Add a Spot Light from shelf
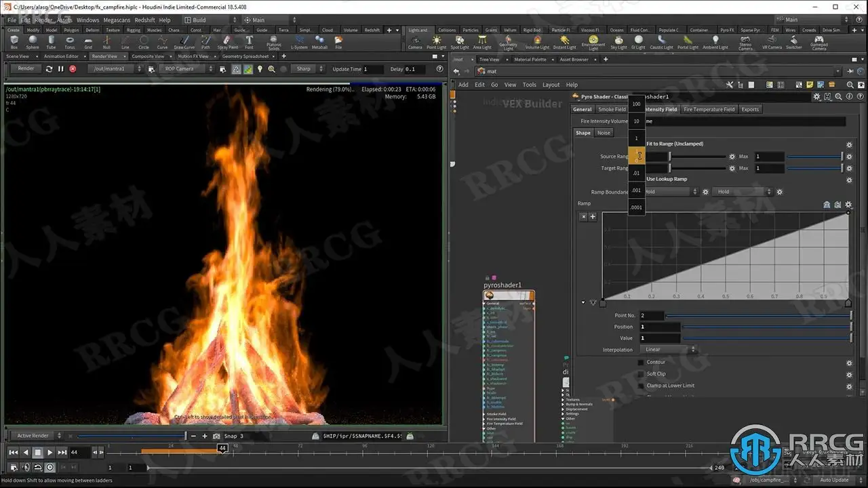 (x=459, y=43)
